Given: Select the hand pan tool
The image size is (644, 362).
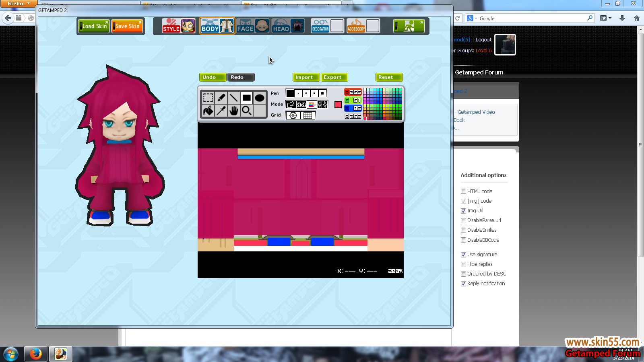Looking at the screenshot, I should tap(234, 111).
